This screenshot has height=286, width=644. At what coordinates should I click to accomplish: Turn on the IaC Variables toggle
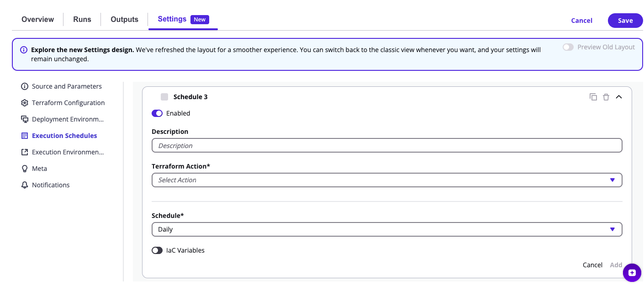(x=157, y=250)
